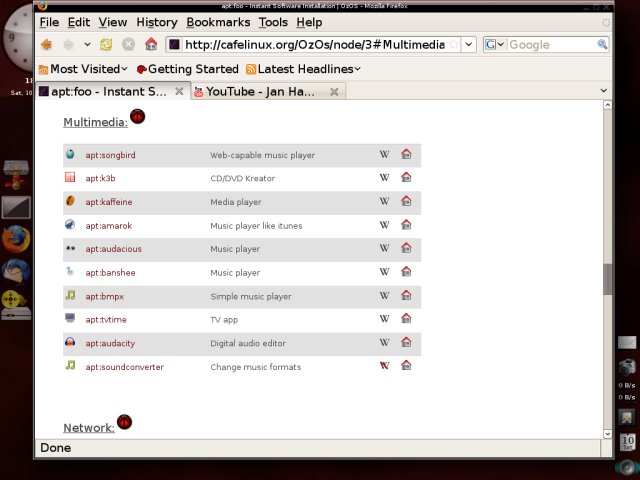Click the apt:soundconverter link
640x480 pixels.
coord(124,367)
